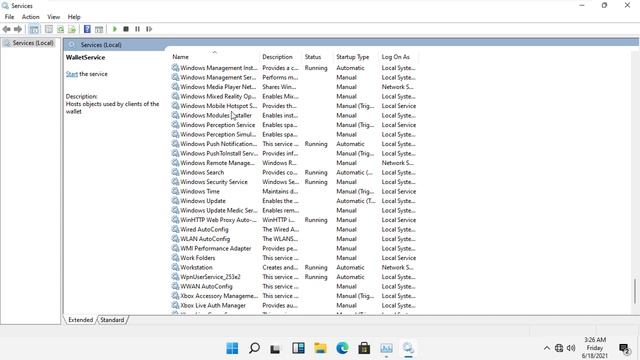Open File Explorer from taskbar
The height and width of the screenshot is (360, 640).
(x=320, y=348)
